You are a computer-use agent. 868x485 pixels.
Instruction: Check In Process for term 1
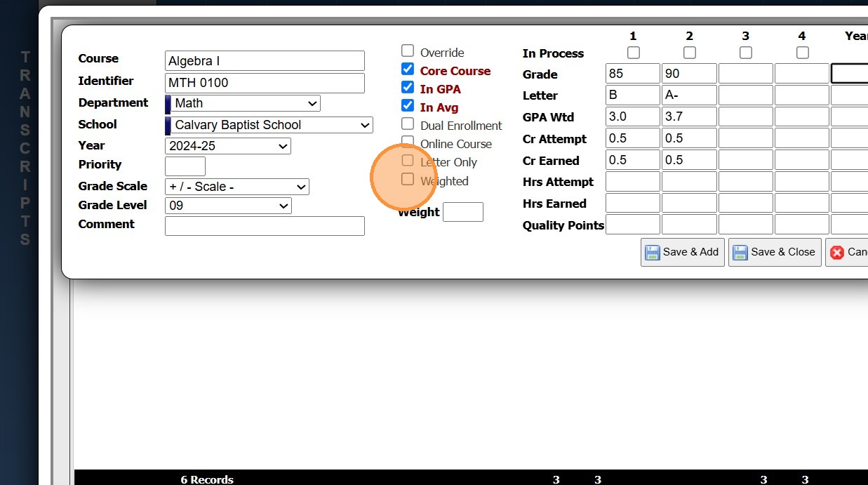634,53
